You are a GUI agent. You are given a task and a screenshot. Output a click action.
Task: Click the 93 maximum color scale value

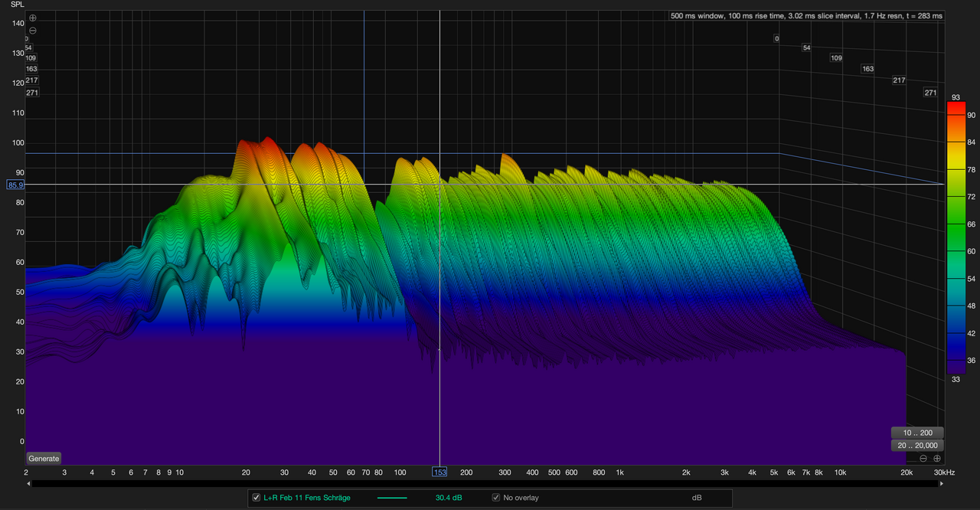[955, 97]
